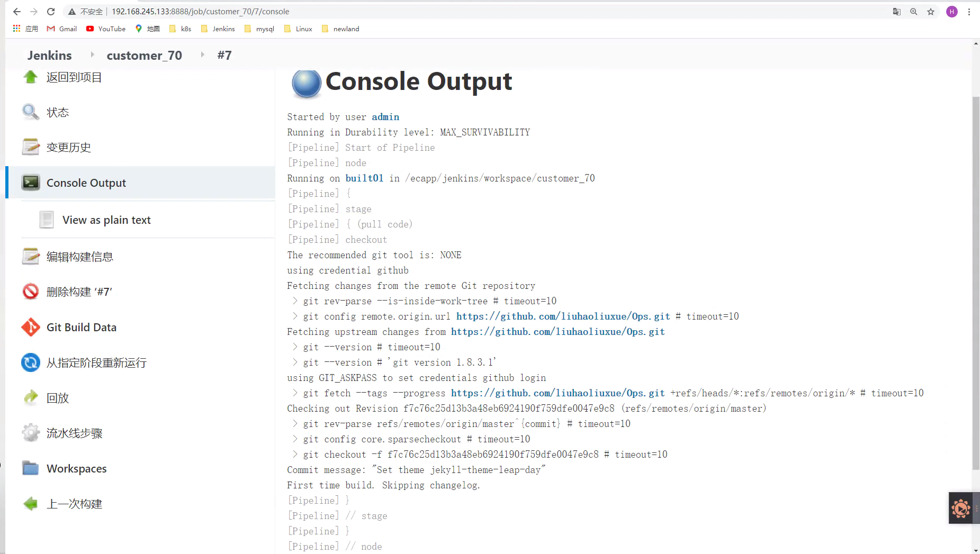Click blue restart from stage icon
Viewport: 980px width, 554px height.
30,362
